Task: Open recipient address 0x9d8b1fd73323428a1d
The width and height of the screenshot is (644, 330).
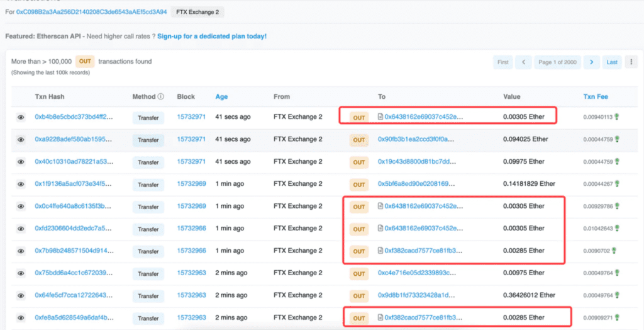Action: 416,295
